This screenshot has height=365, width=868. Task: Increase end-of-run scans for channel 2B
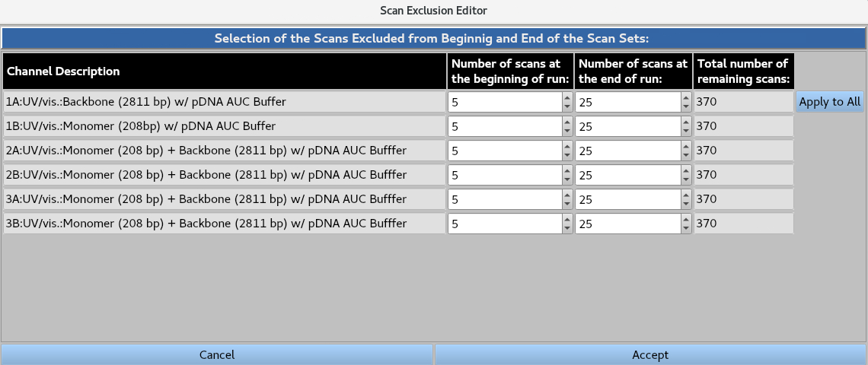(686, 170)
